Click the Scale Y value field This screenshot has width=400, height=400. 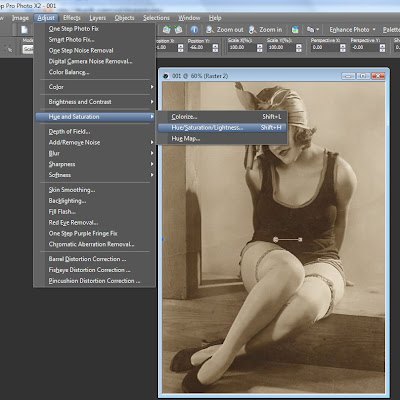(x=281, y=48)
